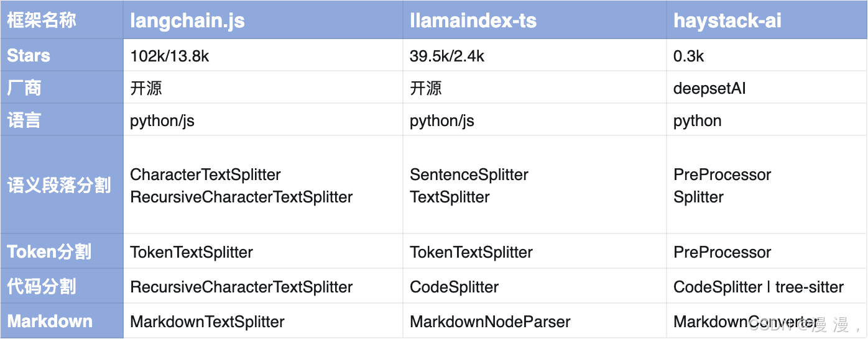Click the 39.5k/2.4k stars cell

tap(447, 56)
